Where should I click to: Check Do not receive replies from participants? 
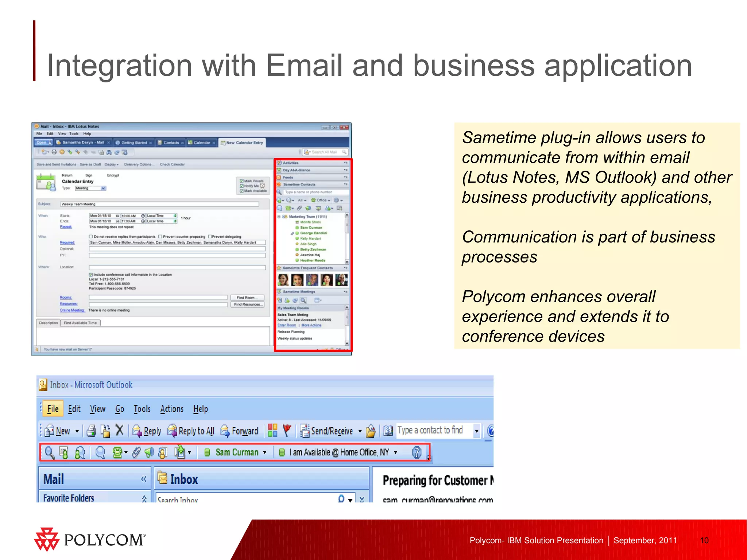pyautogui.click(x=91, y=237)
